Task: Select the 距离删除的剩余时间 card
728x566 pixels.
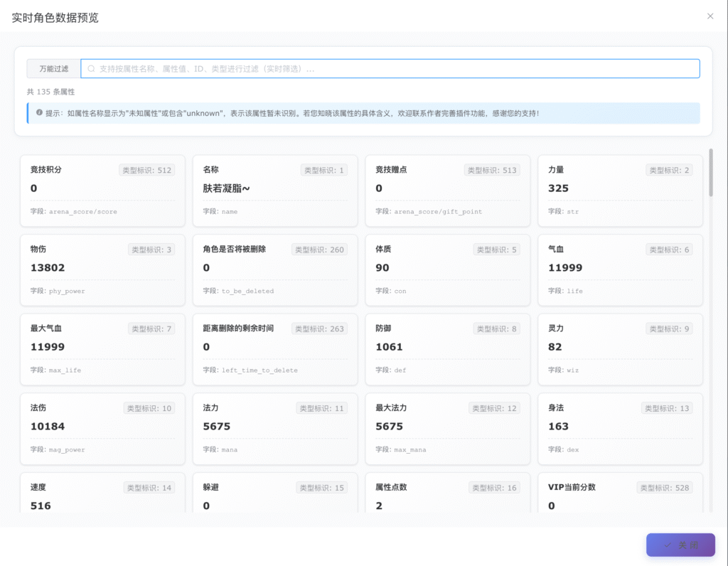Action: 275,349
